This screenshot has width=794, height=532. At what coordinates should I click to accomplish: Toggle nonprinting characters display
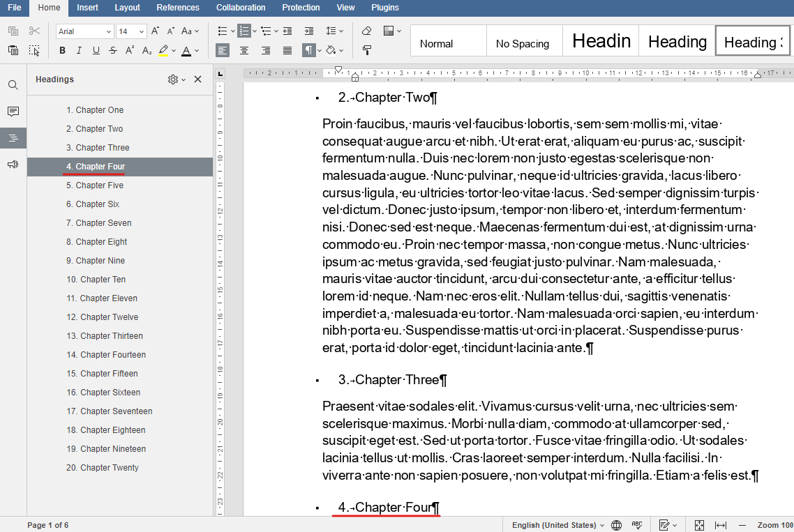[308, 50]
